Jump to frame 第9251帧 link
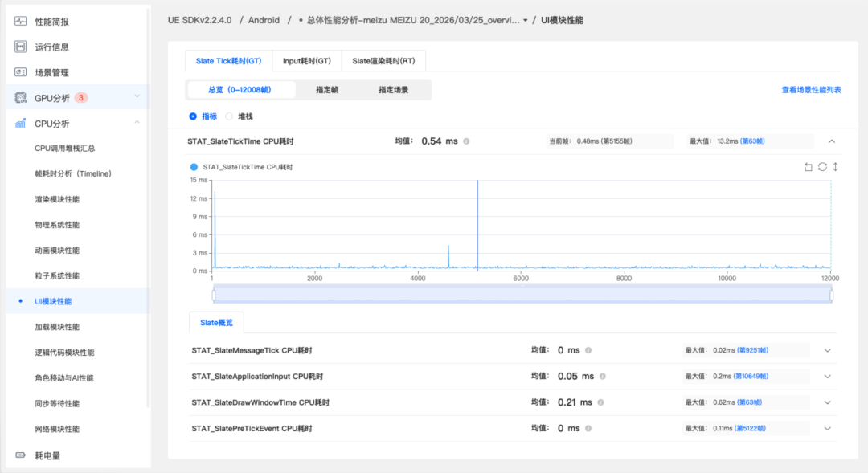The height and width of the screenshot is (473, 868). pyautogui.click(x=753, y=350)
